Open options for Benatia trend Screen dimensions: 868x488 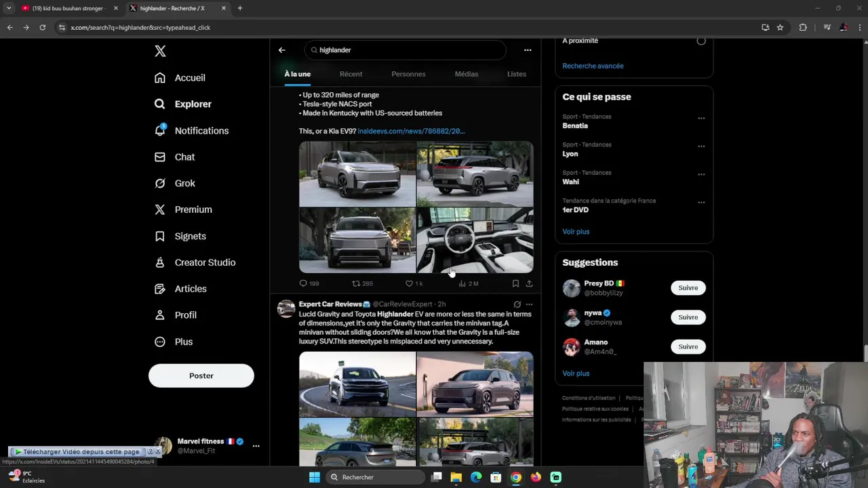click(x=701, y=118)
